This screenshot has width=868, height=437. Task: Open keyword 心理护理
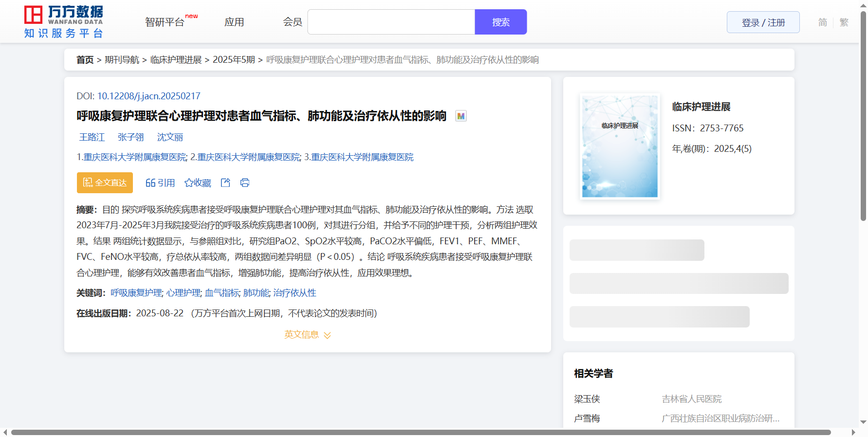[184, 293]
